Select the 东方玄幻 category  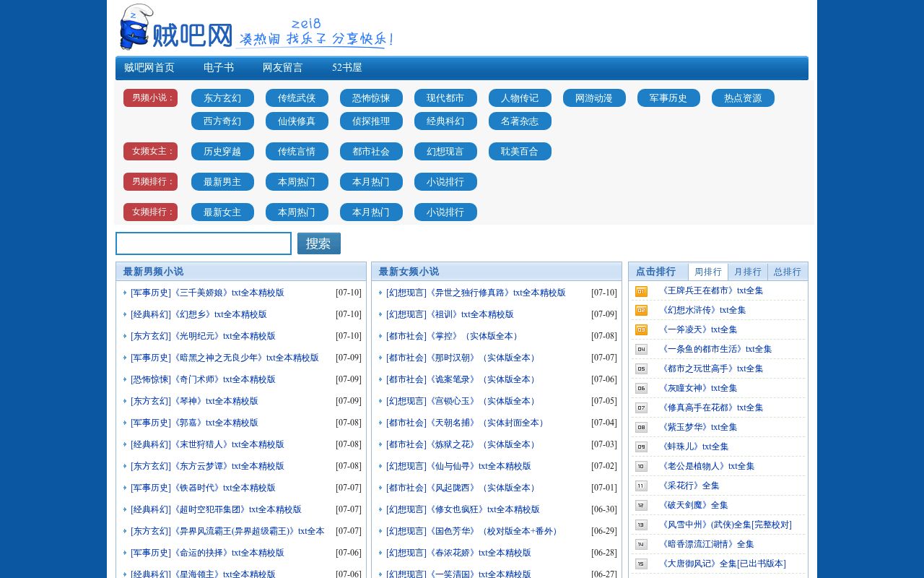click(x=222, y=98)
